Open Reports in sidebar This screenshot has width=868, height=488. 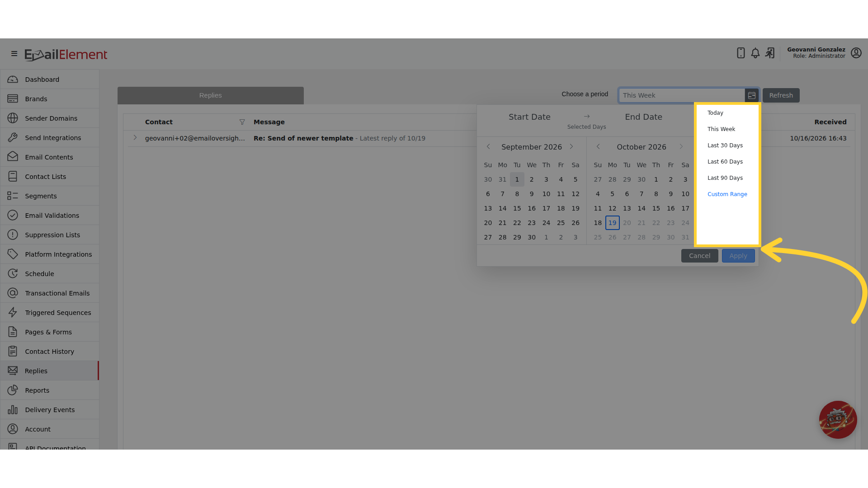pos(50,390)
